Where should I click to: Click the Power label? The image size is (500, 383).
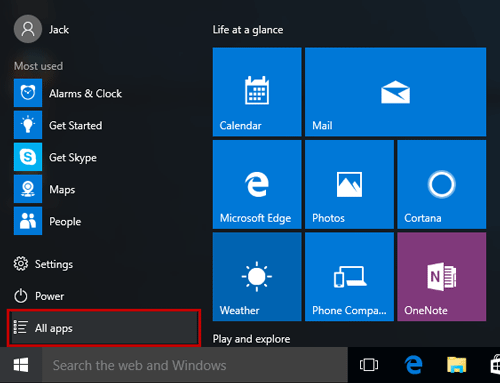[49, 296]
